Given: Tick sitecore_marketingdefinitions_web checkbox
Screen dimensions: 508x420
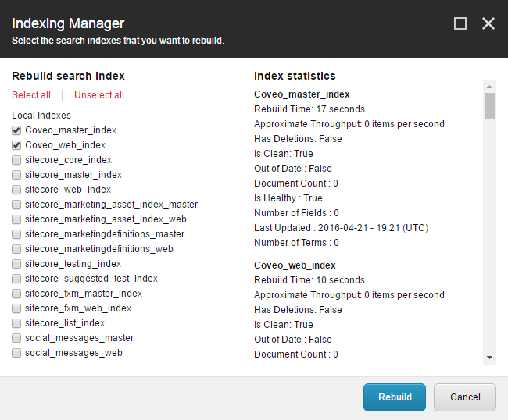Looking at the screenshot, I should [16, 249].
